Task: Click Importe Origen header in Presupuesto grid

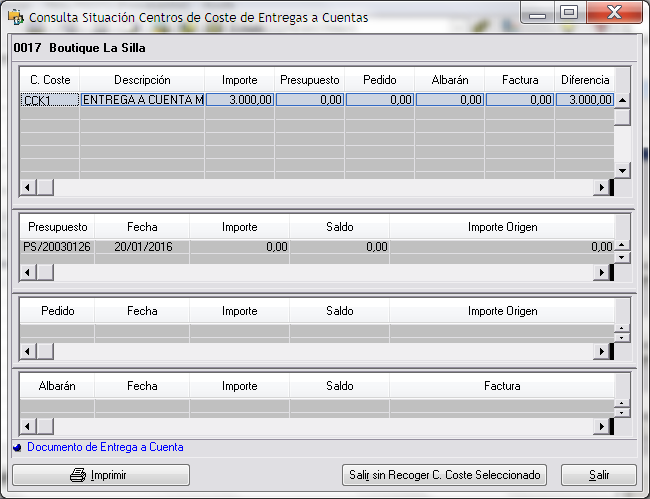Action: point(502,227)
